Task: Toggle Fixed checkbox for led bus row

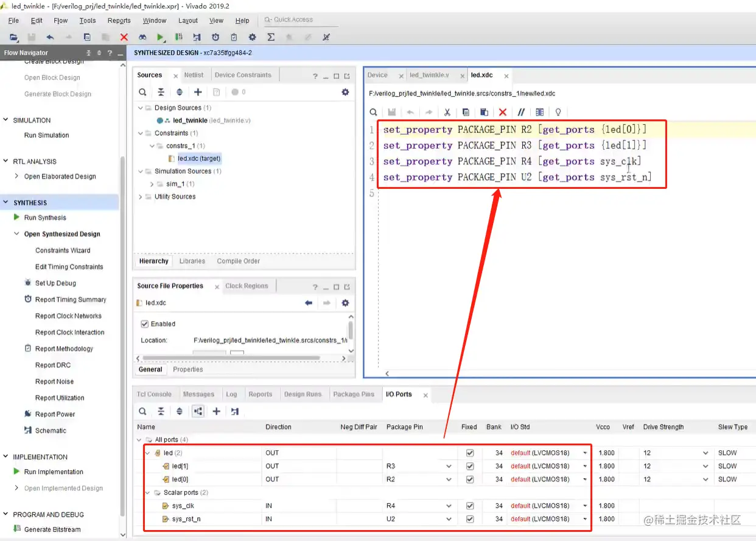Action: [469, 453]
